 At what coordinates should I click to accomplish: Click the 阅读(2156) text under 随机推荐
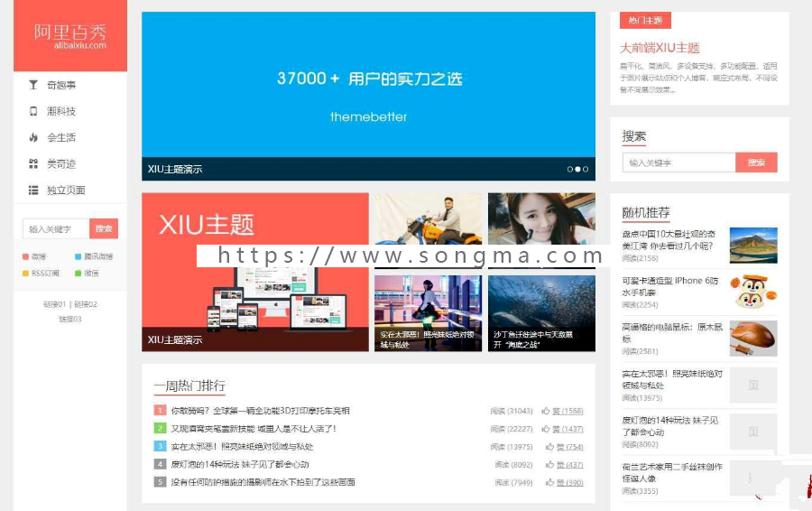coord(640,258)
